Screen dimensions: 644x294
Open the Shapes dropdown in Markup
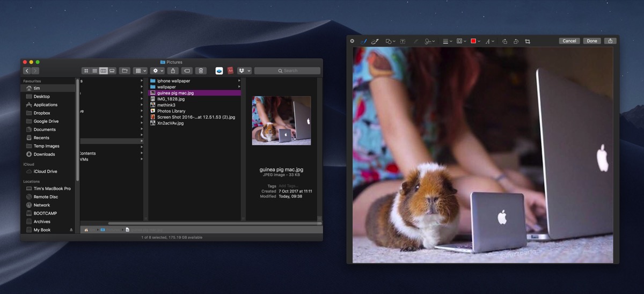[390, 41]
